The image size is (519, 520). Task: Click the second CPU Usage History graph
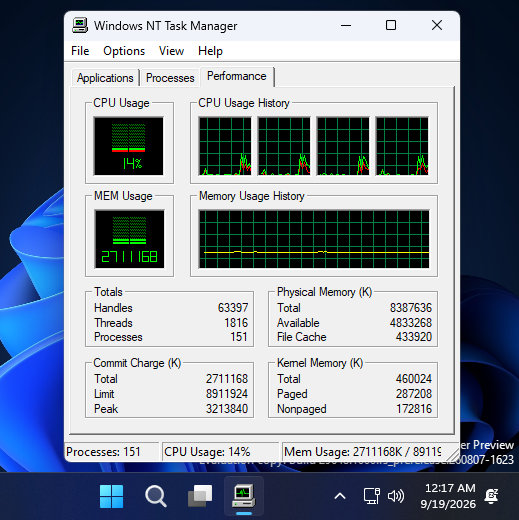click(284, 146)
